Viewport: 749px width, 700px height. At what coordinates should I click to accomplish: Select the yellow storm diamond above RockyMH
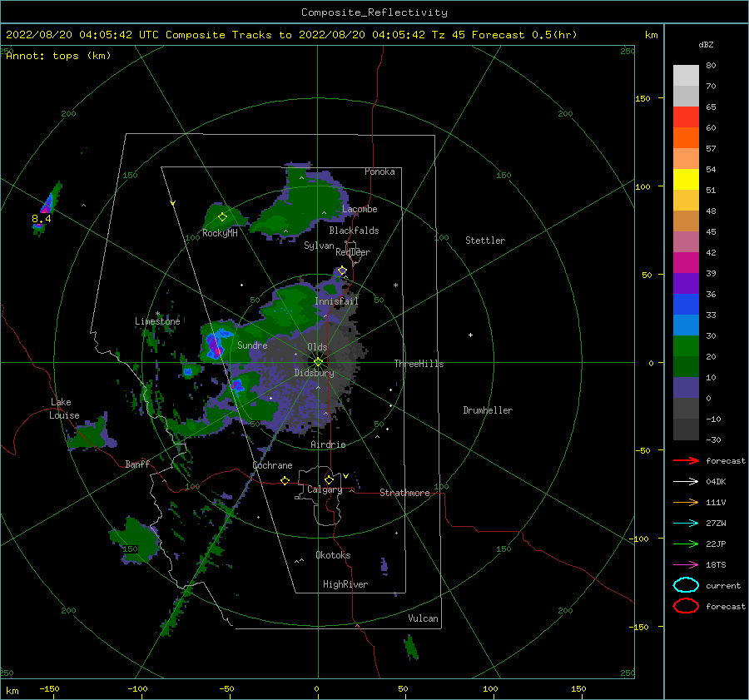[x=222, y=217]
